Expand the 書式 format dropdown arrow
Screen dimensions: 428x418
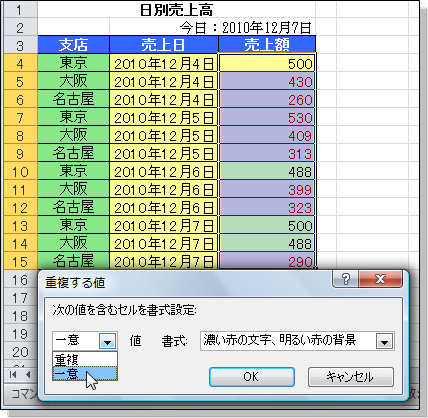pos(385,341)
